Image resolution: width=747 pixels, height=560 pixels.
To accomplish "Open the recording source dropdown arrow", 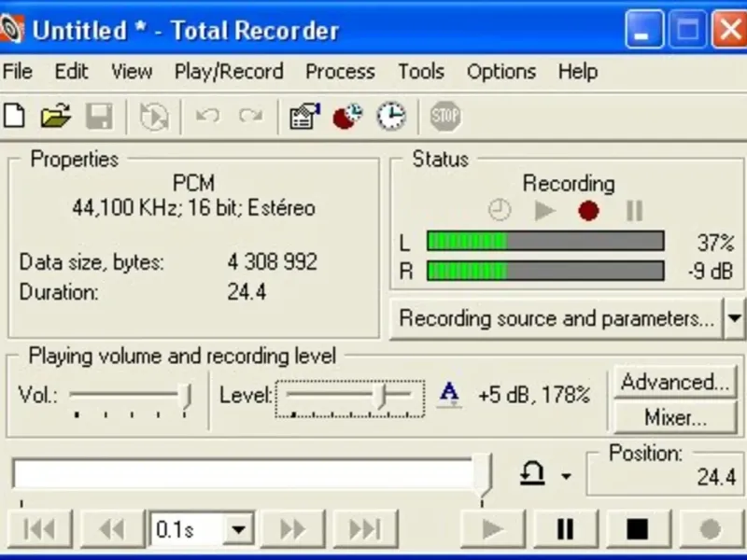I will 735,318.
